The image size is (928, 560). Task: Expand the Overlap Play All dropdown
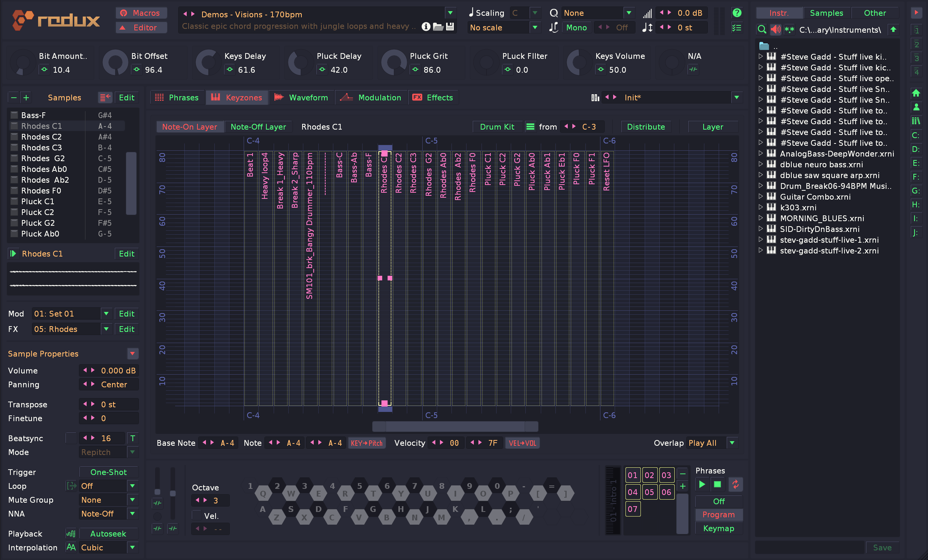pos(733,443)
